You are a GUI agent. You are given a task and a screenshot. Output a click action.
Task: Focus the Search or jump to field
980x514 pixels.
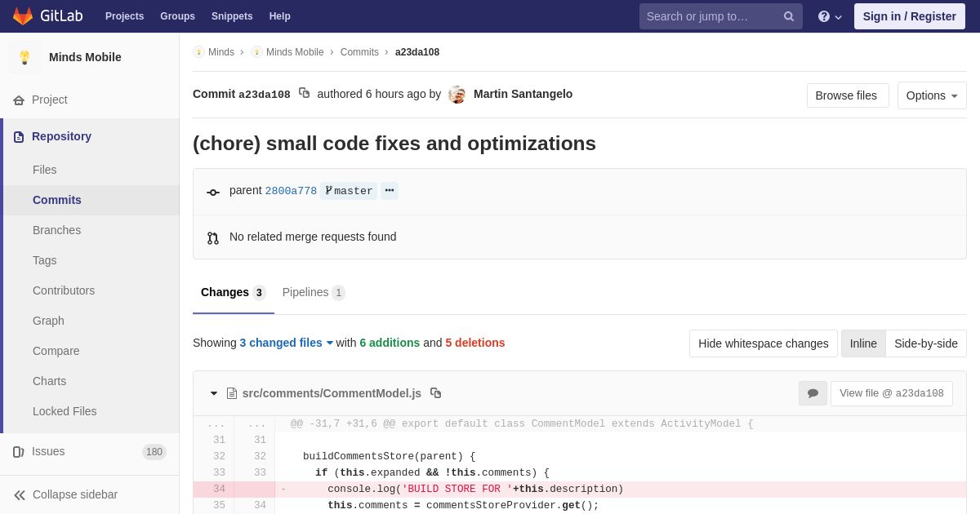point(709,16)
